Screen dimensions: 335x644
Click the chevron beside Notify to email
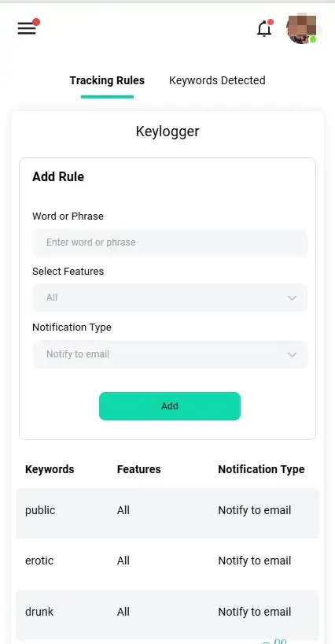292,355
